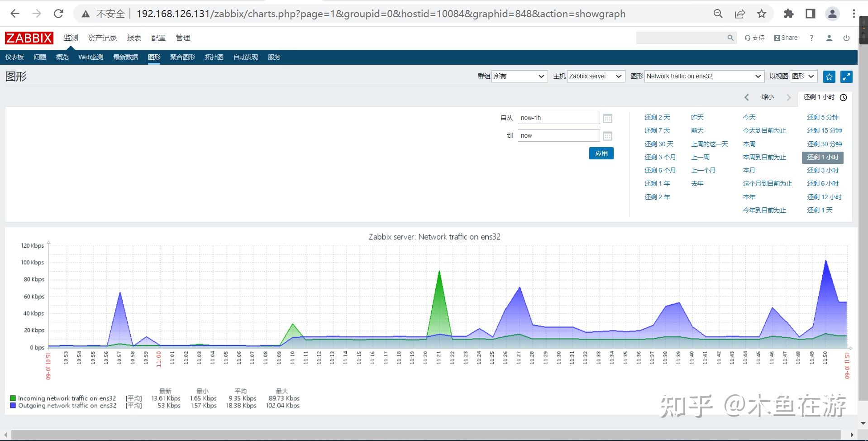Go to the 自动发现 submenu

pos(245,57)
